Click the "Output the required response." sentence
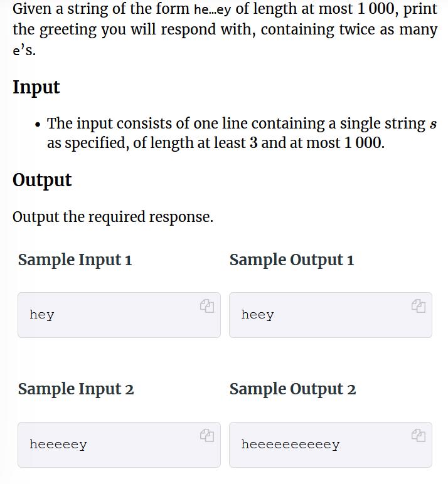Image resolution: width=448 pixels, height=484 pixels. [113, 217]
